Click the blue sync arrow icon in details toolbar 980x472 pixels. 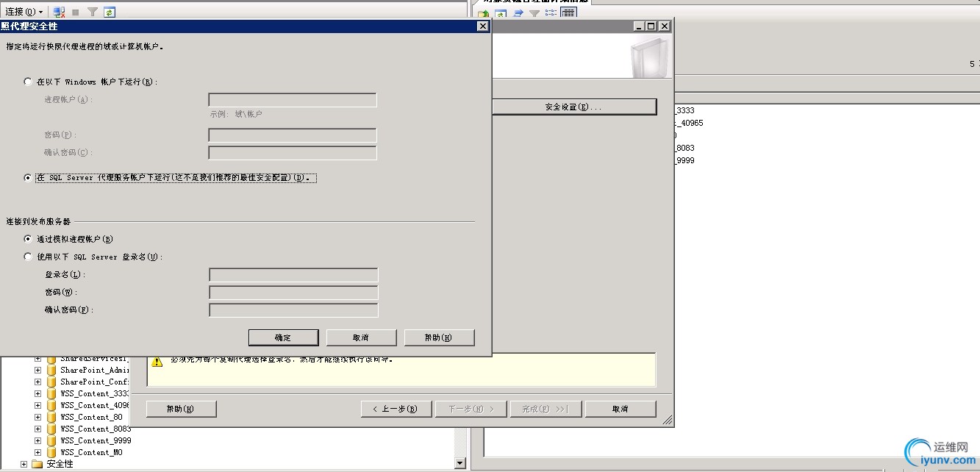518,14
